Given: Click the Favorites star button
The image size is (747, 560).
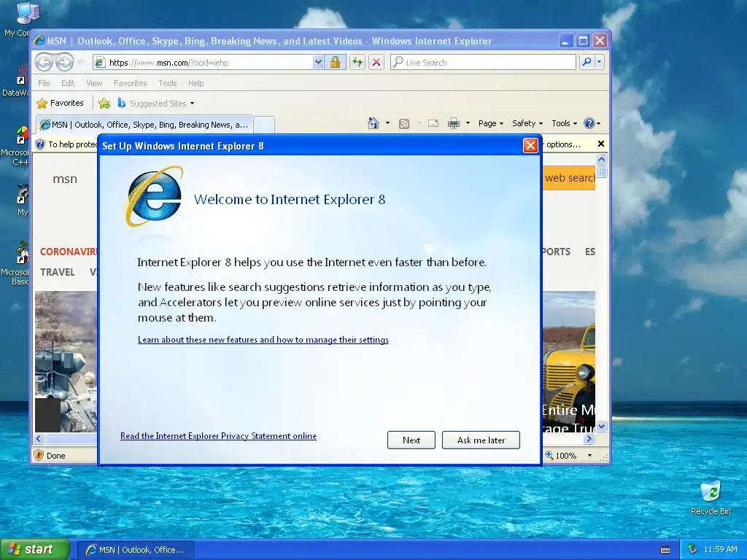Looking at the screenshot, I should pos(61,103).
